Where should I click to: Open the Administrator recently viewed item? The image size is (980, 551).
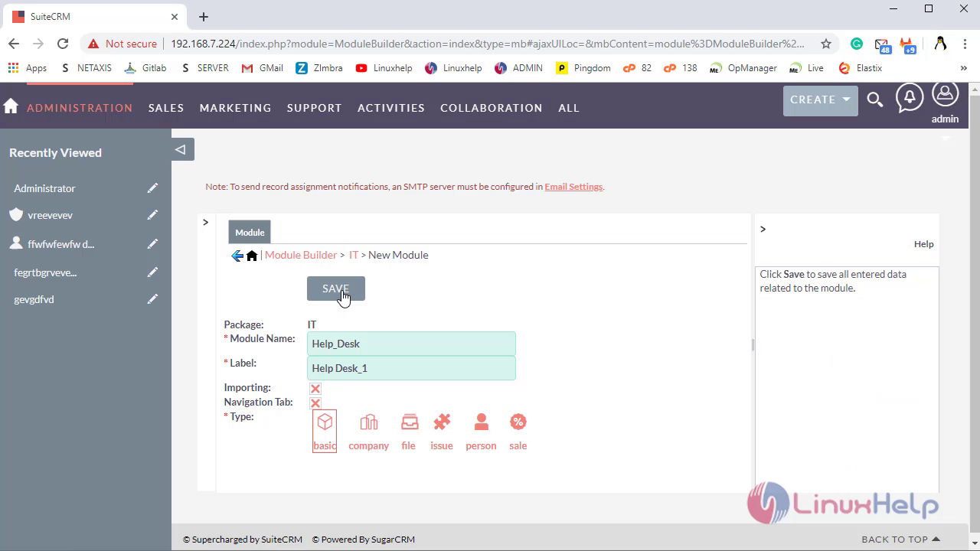(44, 188)
